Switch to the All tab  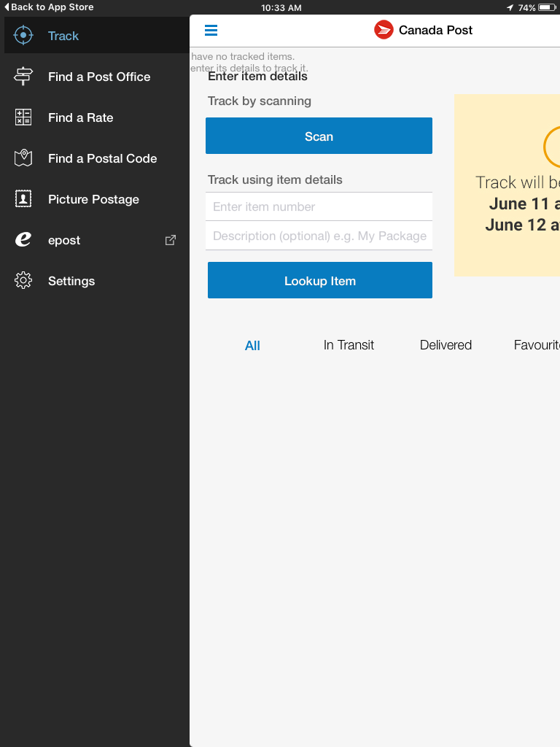click(252, 346)
